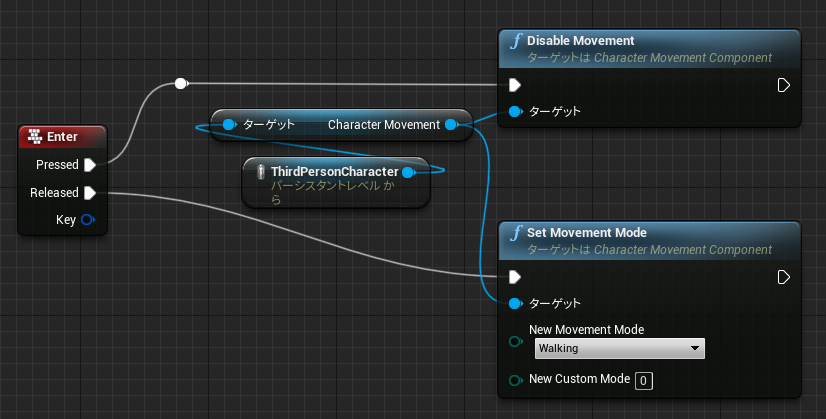Click the New Custom Mode value field

point(644,381)
